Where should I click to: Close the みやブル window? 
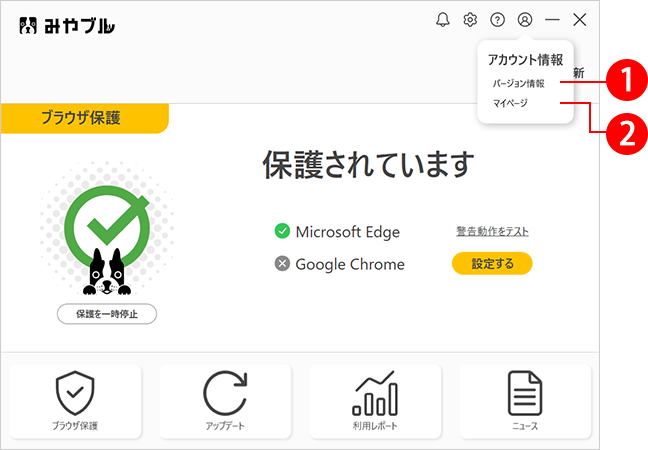point(580,19)
